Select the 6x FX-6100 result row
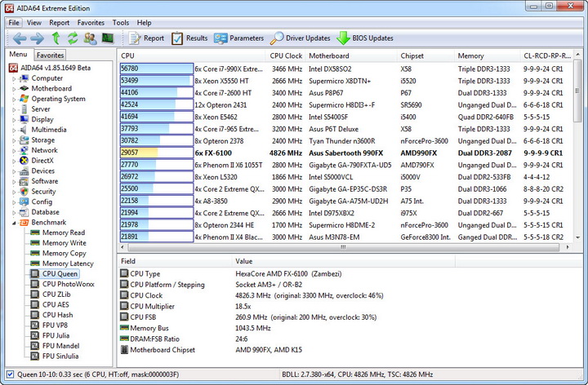The width and height of the screenshot is (588, 385). coord(346,153)
